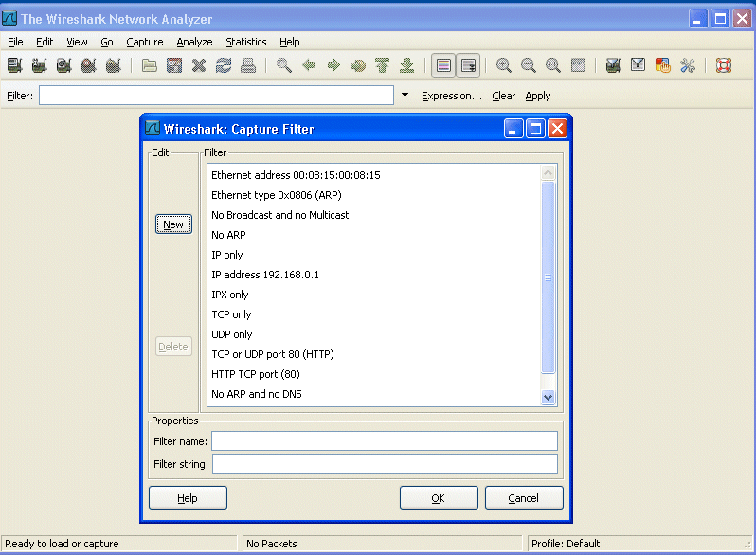Select 'No Broadcast and no Multicast' filter

coord(373,215)
